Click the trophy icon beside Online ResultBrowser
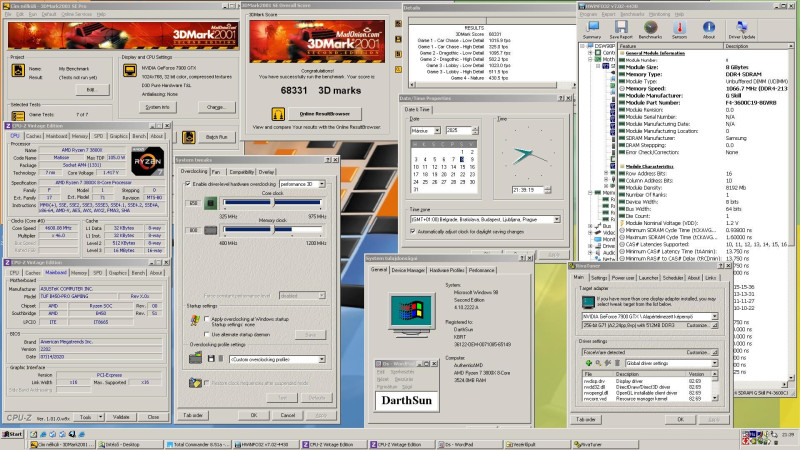The image size is (800, 450). tap(278, 113)
